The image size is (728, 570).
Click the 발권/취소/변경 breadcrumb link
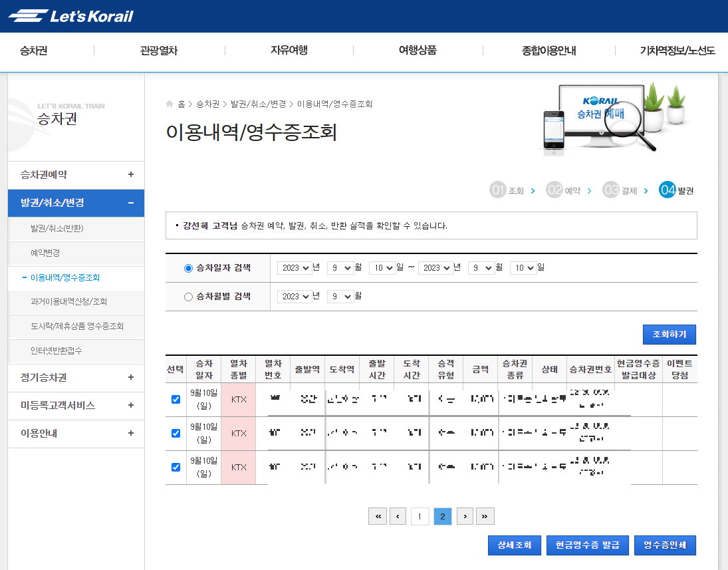coord(258,104)
